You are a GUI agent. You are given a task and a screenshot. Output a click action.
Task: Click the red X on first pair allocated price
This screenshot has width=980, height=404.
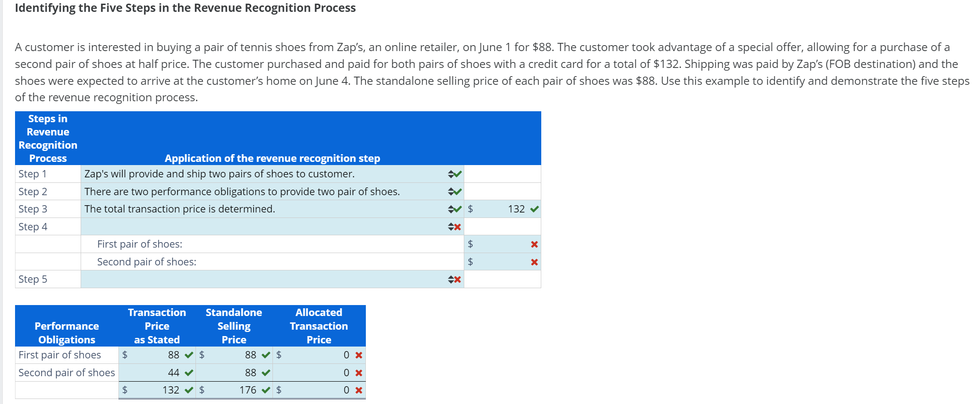(x=359, y=355)
